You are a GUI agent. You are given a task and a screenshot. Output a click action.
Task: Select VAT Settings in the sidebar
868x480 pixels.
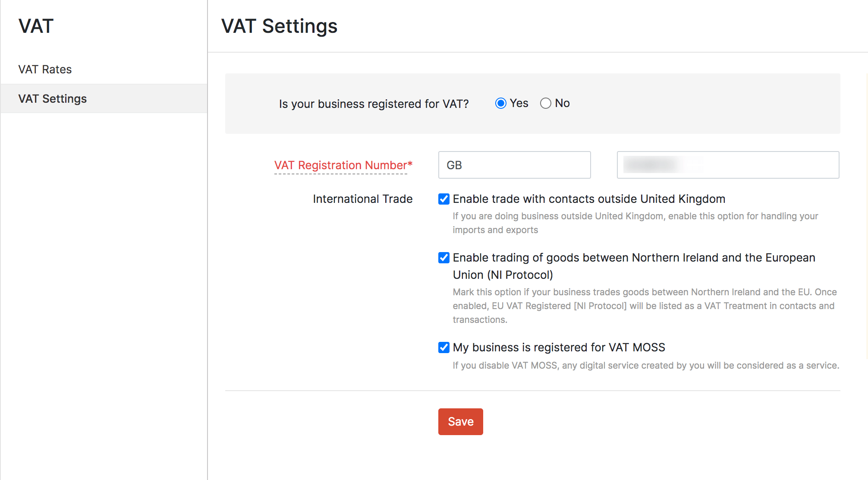point(52,98)
